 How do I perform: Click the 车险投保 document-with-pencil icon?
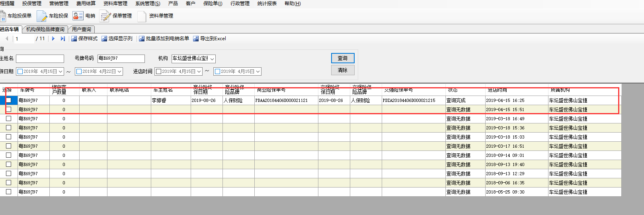pyautogui.click(x=42, y=16)
